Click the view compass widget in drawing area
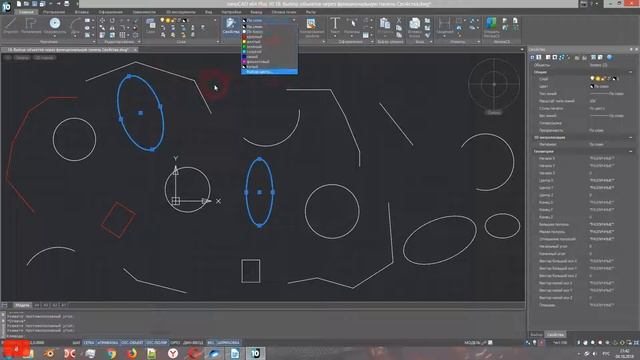Viewport: 640px width, 360px height. (x=494, y=84)
